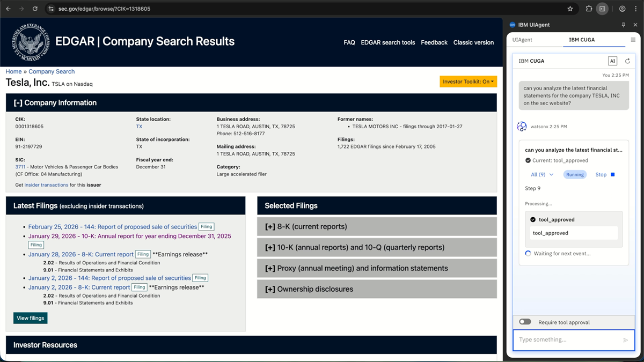This screenshot has width=644, height=362.
Task: Open January 29, 2026 10-K annual report
Action: 130,236
